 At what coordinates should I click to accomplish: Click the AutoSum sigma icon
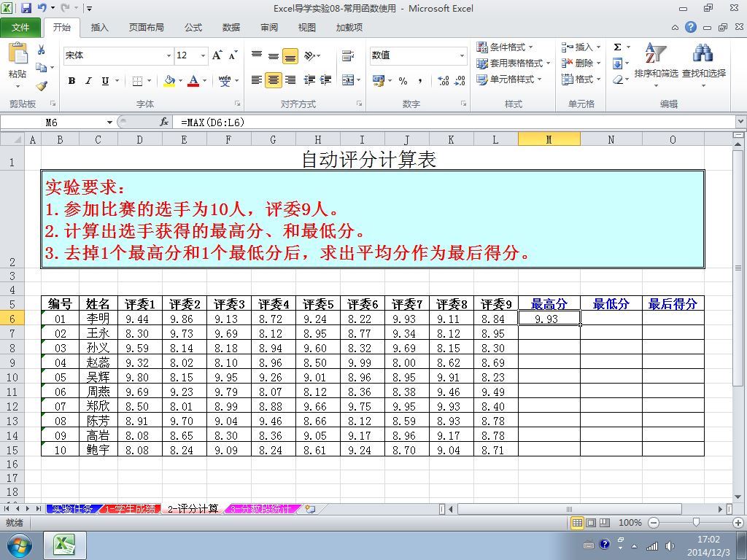click(617, 47)
